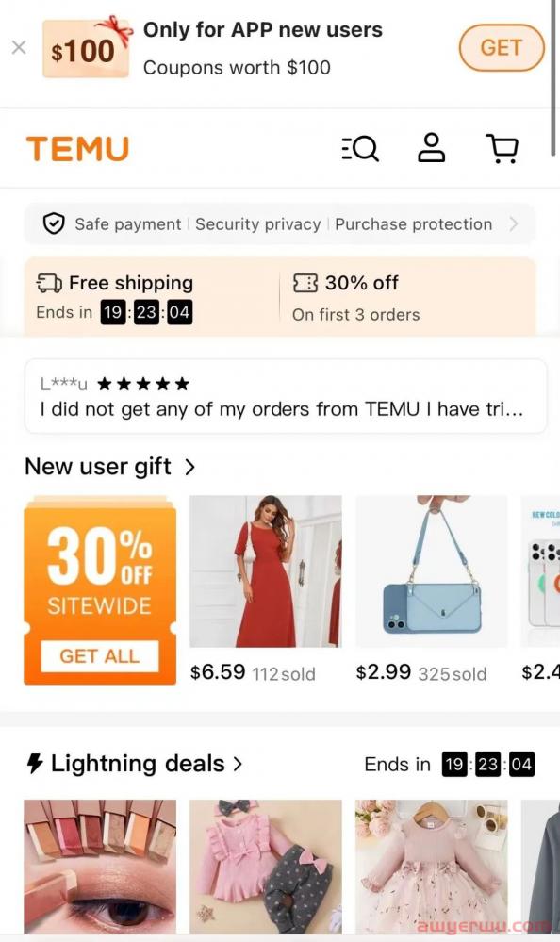Tap the free shipping truck icon
The width and height of the screenshot is (560, 942).
[x=49, y=283]
